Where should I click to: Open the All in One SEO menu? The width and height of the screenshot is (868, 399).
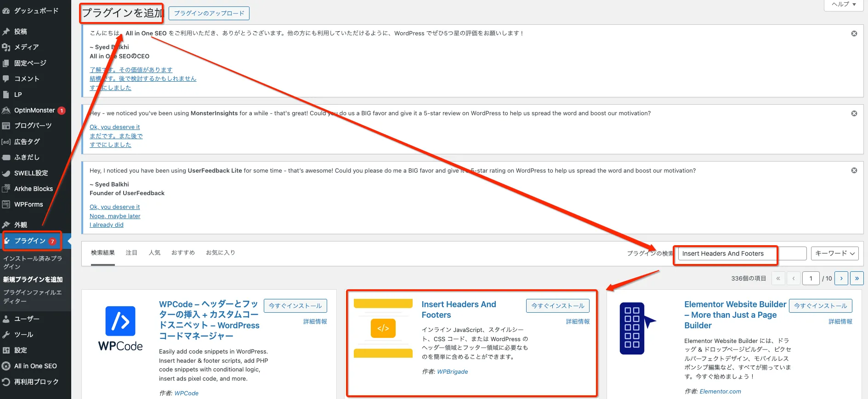[35, 366]
